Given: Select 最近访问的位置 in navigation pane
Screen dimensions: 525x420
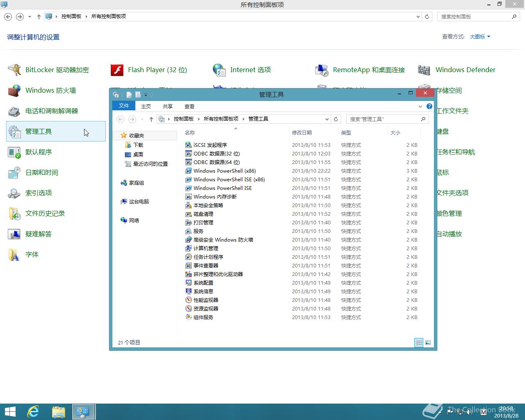Looking at the screenshot, I should 146,164.
